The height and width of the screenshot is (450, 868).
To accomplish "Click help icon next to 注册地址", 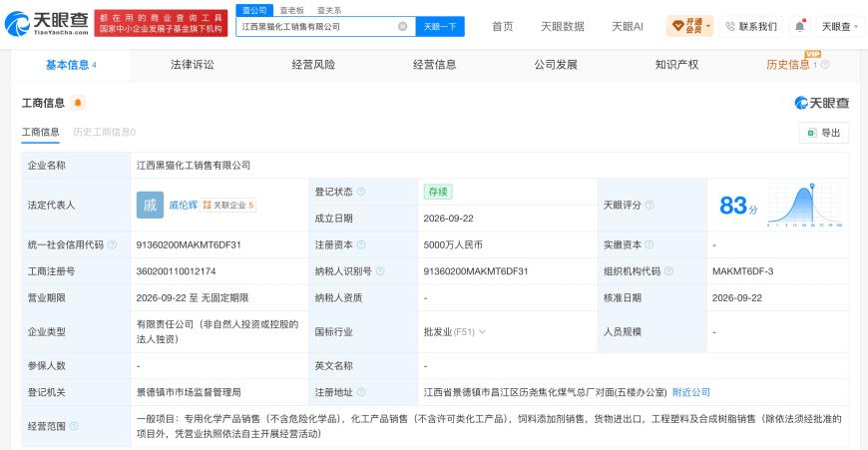I will click(x=361, y=392).
